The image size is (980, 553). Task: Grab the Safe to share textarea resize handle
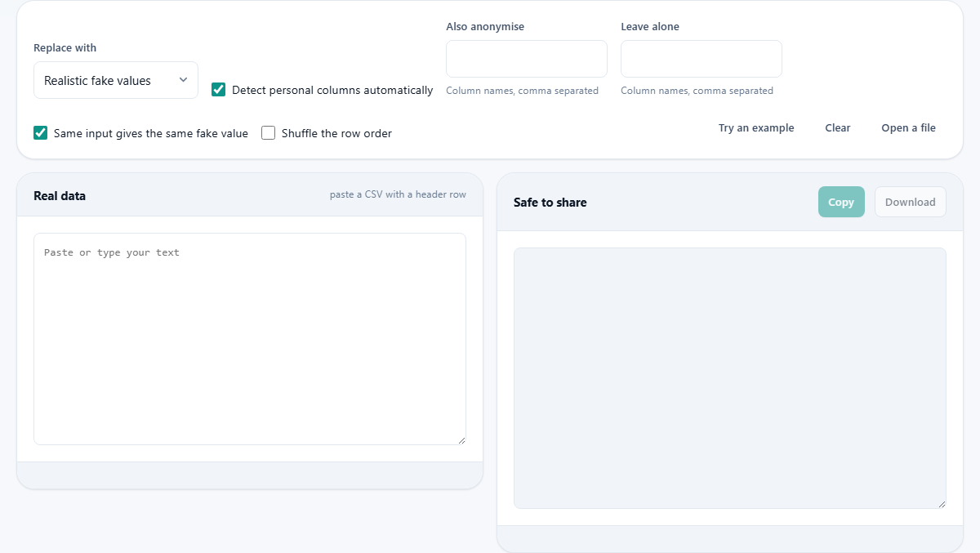[x=942, y=504]
